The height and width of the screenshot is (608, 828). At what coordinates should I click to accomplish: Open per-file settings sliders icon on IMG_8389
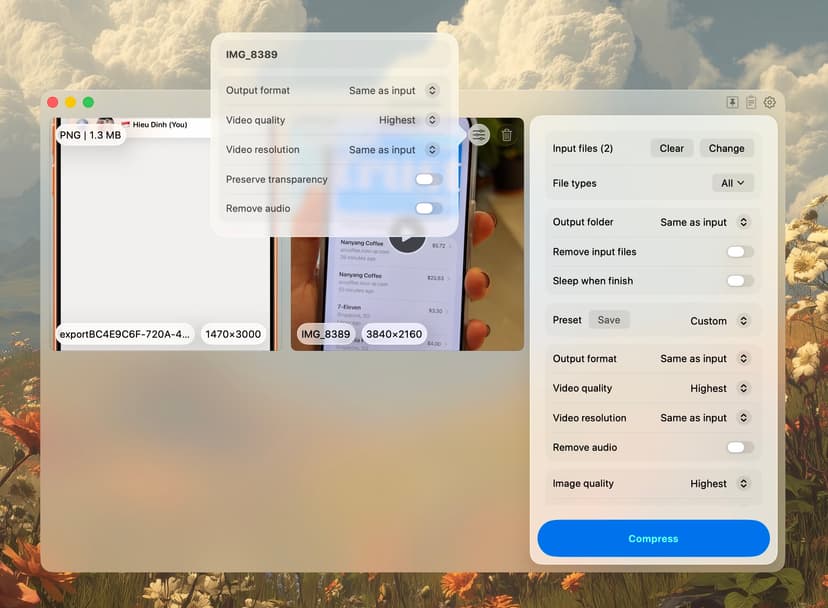pos(479,135)
